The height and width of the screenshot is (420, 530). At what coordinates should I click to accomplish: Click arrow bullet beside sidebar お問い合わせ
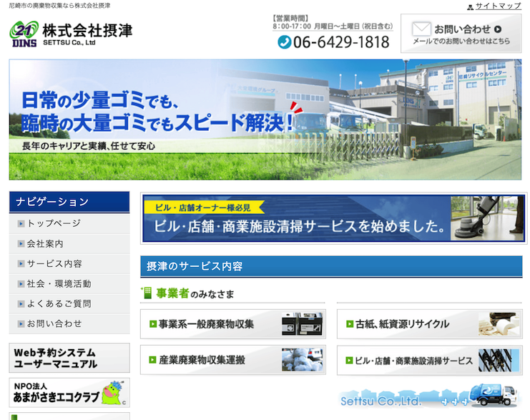pos(21,323)
